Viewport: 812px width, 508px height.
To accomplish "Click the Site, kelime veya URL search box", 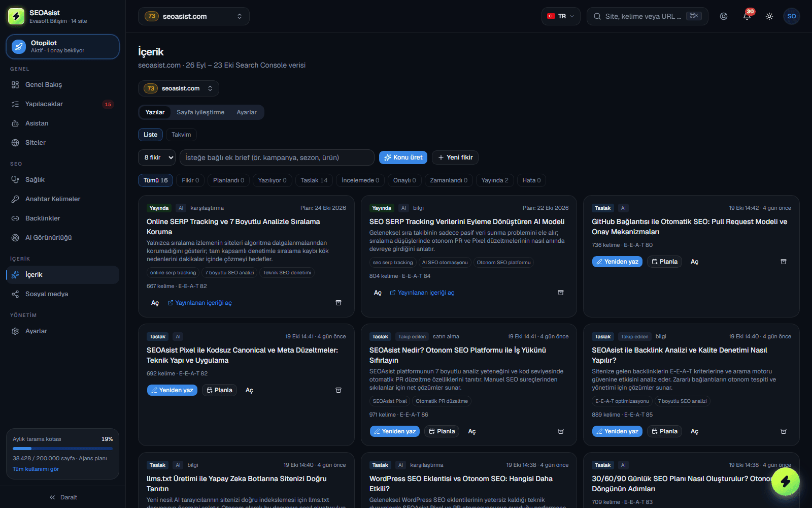I will (647, 16).
